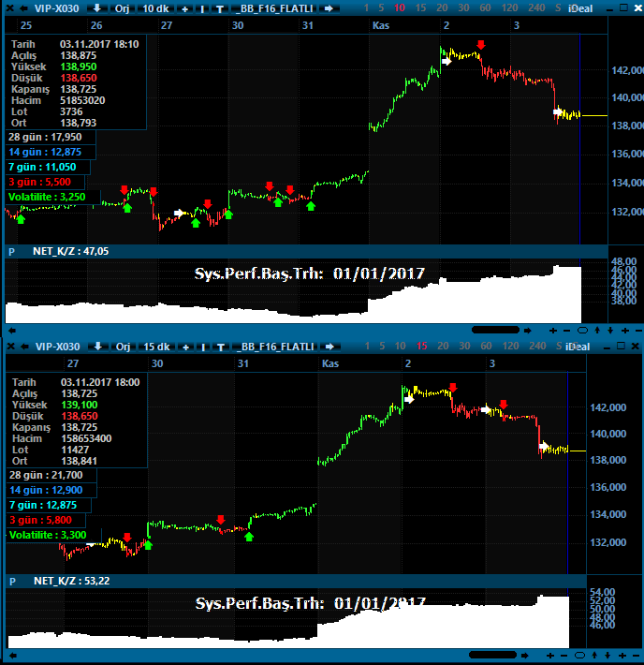This screenshot has width=644, height=665.
Task: Select the 1 minute period in the 10 dk chart
Action: point(366,8)
